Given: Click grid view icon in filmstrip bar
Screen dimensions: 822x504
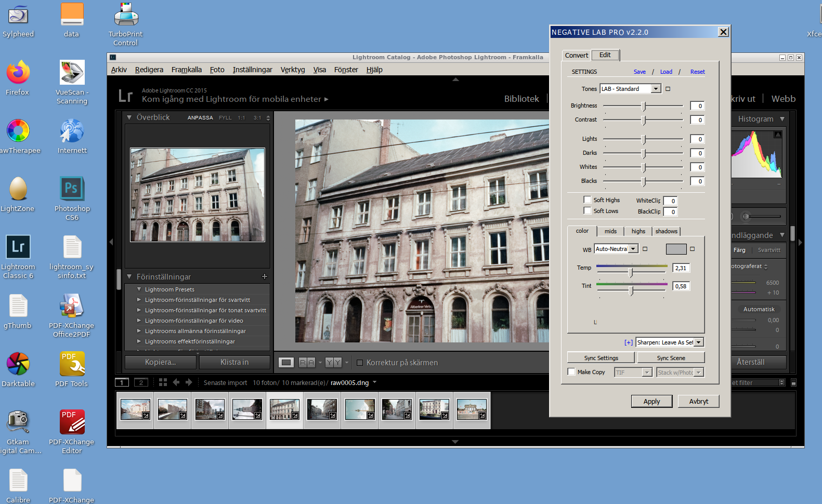Looking at the screenshot, I should [x=163, y=382].
